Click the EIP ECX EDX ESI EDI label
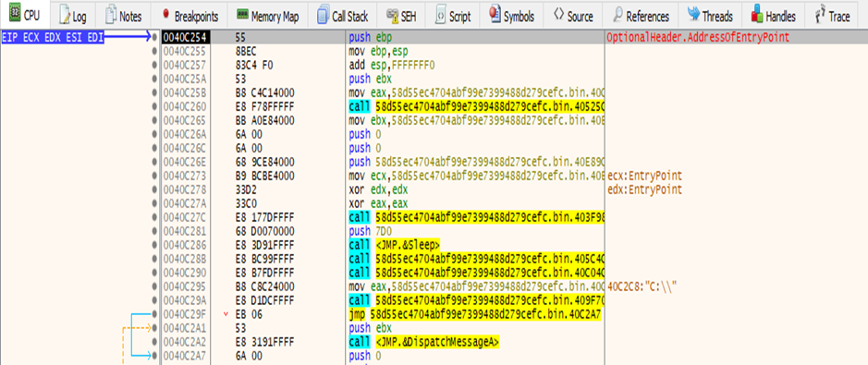 (53, 37)
